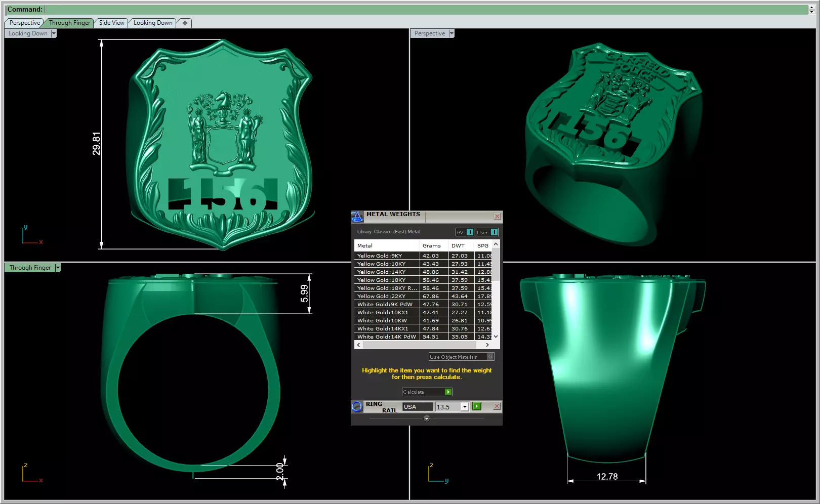Switch to the Side View tab
This screenshot has width=820, height=504.
[x=111, y=23]
